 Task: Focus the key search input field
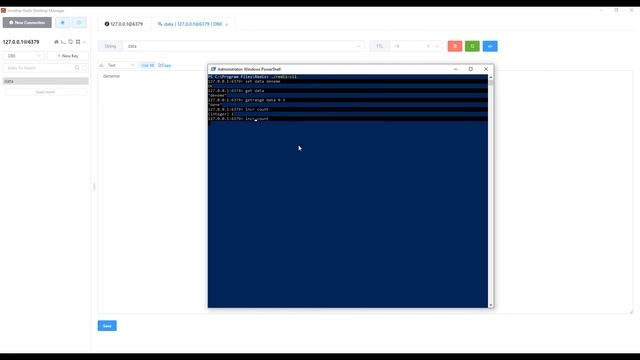pos(39,68)
